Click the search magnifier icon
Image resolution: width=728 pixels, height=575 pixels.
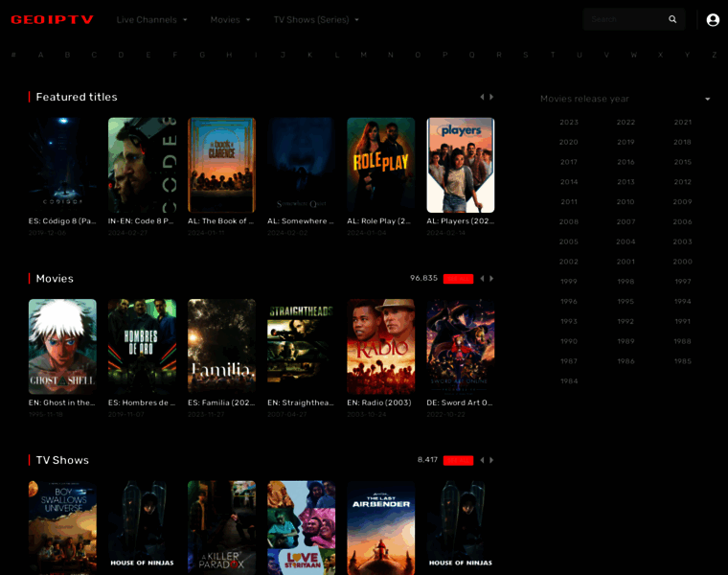[672, 19]
